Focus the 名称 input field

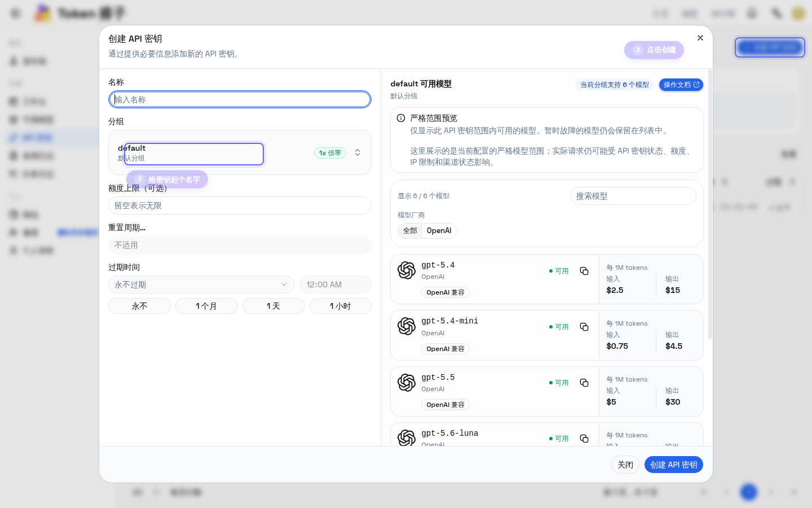point(240,99)
